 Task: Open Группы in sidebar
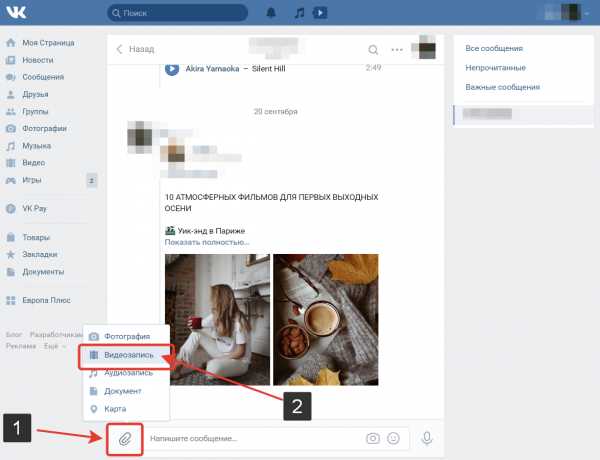pos(35,111)
